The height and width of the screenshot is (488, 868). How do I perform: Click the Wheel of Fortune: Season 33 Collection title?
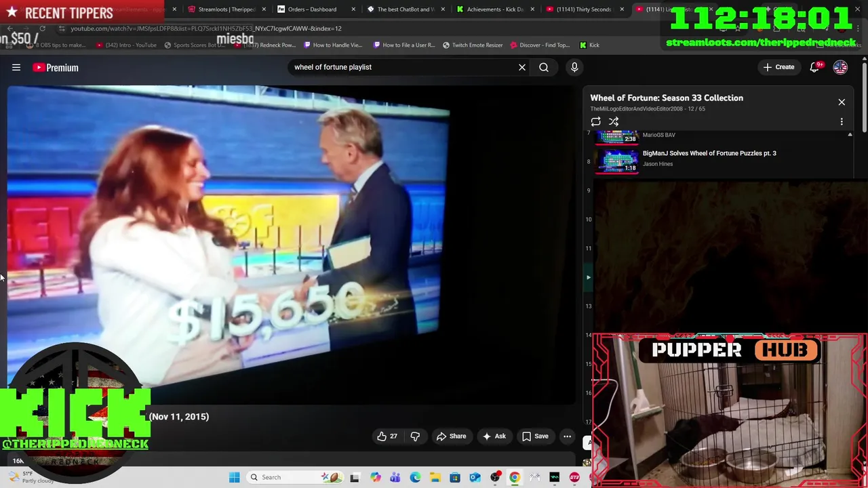pos(667,98)
